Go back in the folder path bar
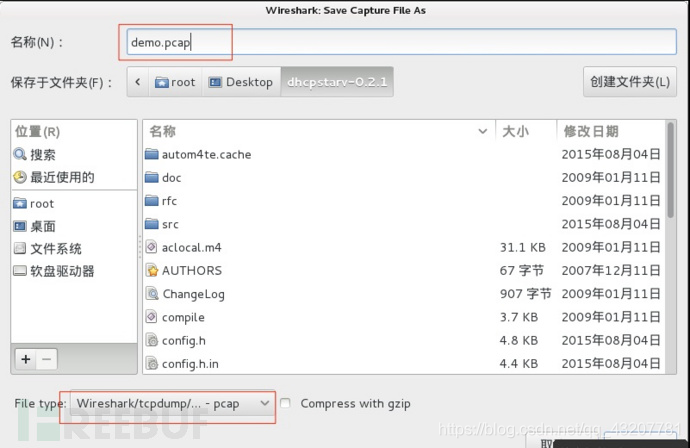The width and height of the screenshot is (690, 448). (138, 82)
